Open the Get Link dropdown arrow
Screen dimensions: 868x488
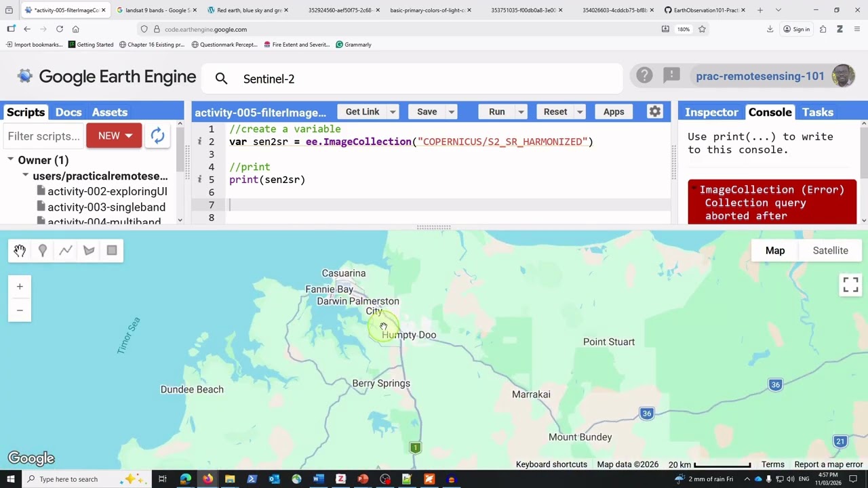pos(392,112)
